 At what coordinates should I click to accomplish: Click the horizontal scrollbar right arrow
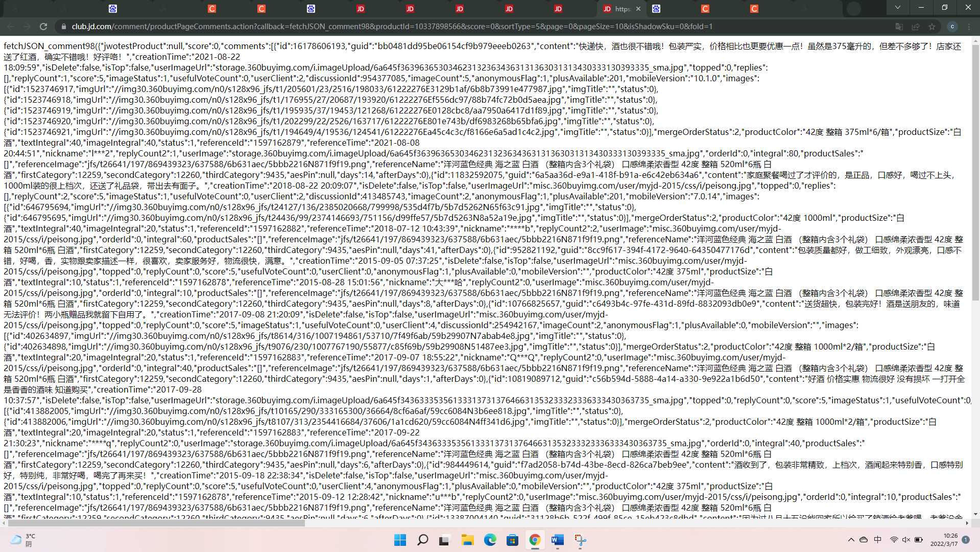coord(967,523)
